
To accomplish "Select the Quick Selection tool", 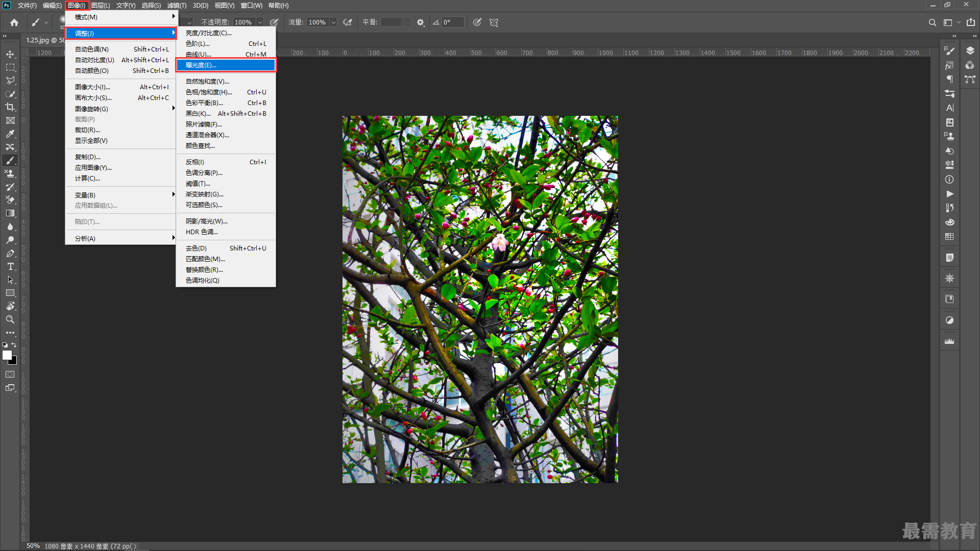I will (x=10, y=94).
